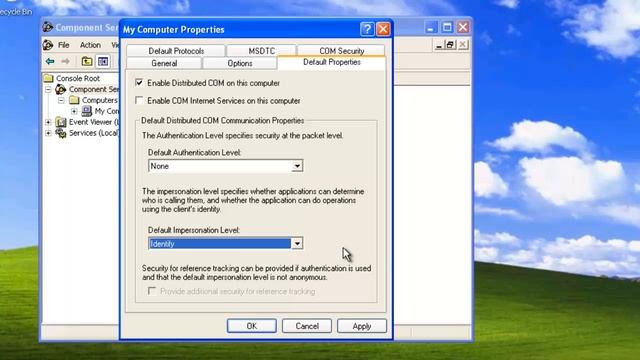Open the Default Authentication Level dropdown
This screenshot has width=640, height=360.
click(x=297, y=166)
